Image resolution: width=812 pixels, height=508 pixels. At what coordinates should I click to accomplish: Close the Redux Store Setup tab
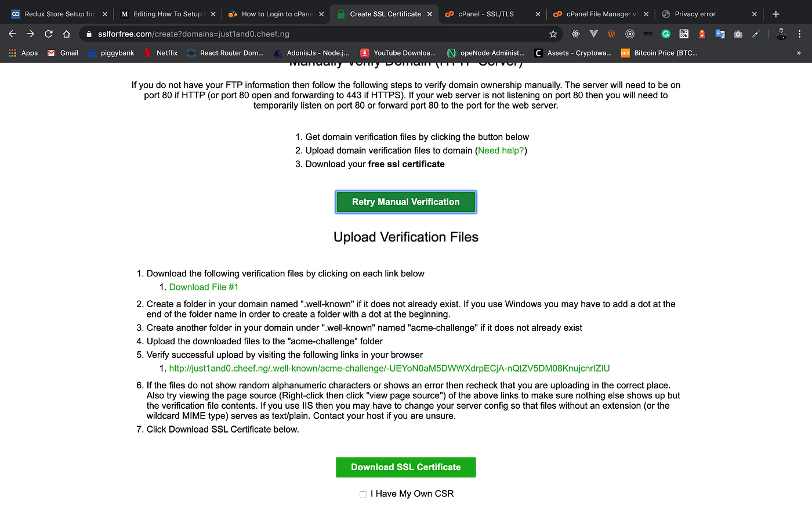pos(104,14)
